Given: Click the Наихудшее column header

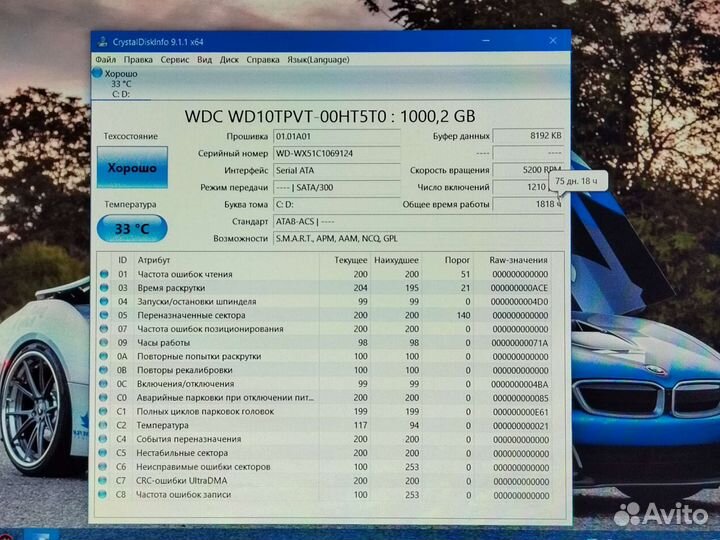Looking at the screenshot, I should 396,260.
